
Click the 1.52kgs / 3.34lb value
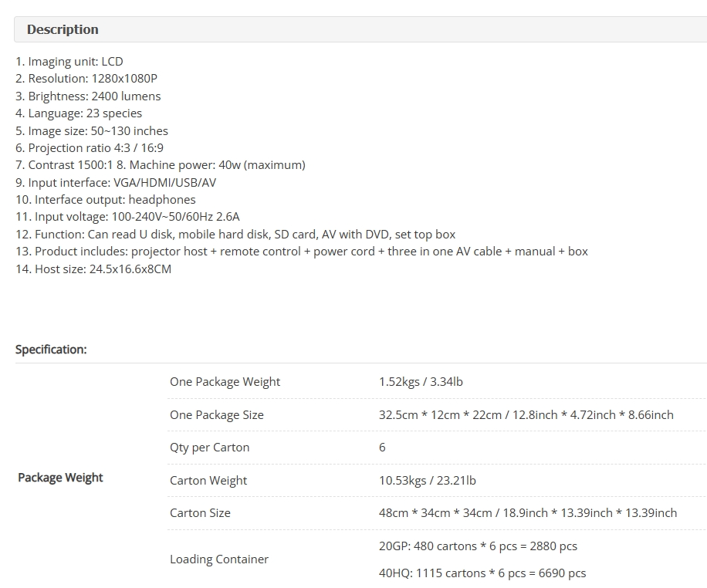(x=421, y=382)
